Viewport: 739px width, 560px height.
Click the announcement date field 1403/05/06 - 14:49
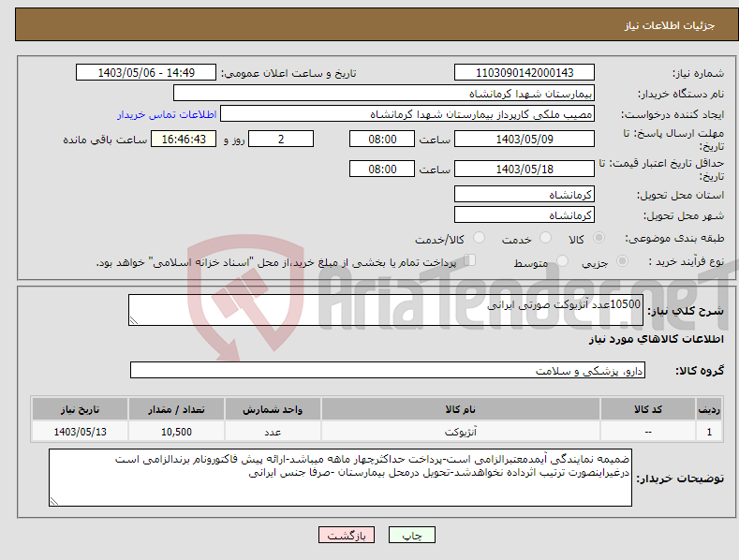coord(146,73)
